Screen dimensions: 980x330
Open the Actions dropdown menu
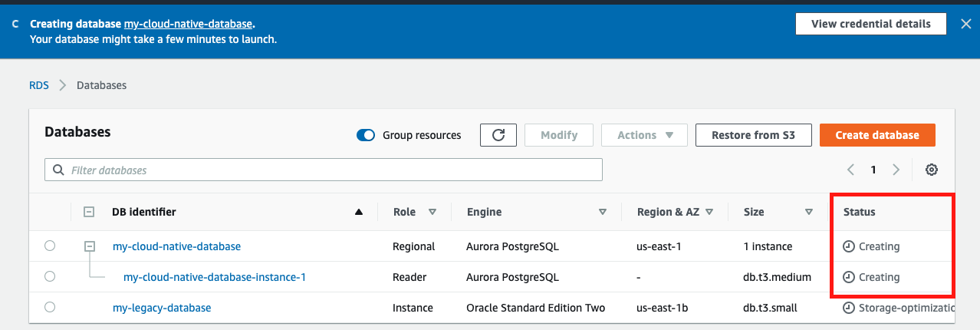click(644, 135)
